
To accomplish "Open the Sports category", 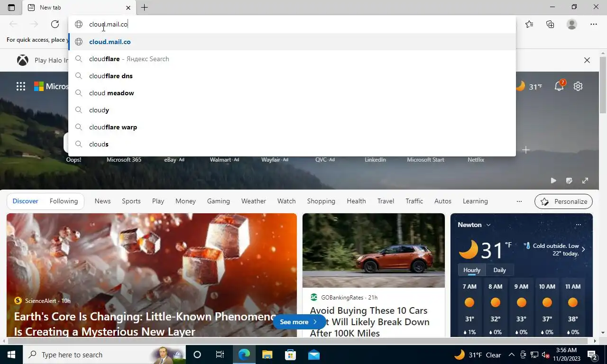I will pos(131,201).
